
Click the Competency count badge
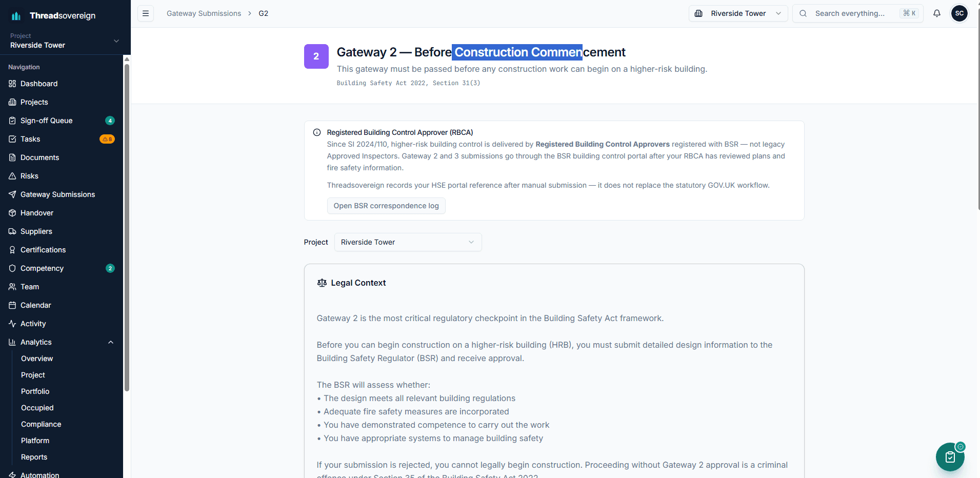[x=110, y=268]
